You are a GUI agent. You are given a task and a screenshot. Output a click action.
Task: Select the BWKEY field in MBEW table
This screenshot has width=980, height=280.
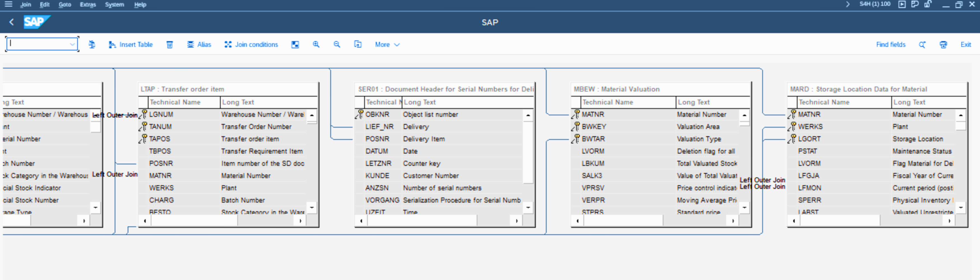click(x=594, y=127)
